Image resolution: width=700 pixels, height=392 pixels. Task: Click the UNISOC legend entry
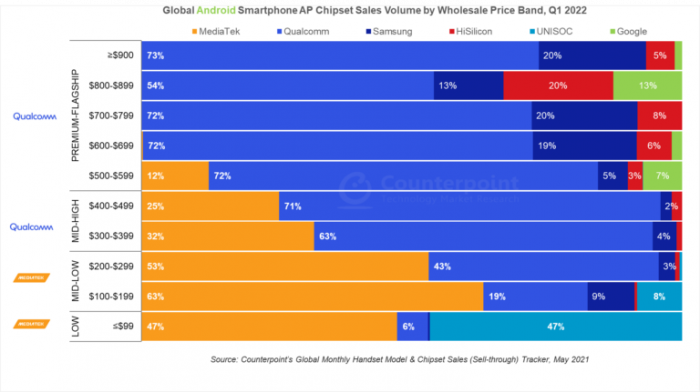click(x=551, y=32)
